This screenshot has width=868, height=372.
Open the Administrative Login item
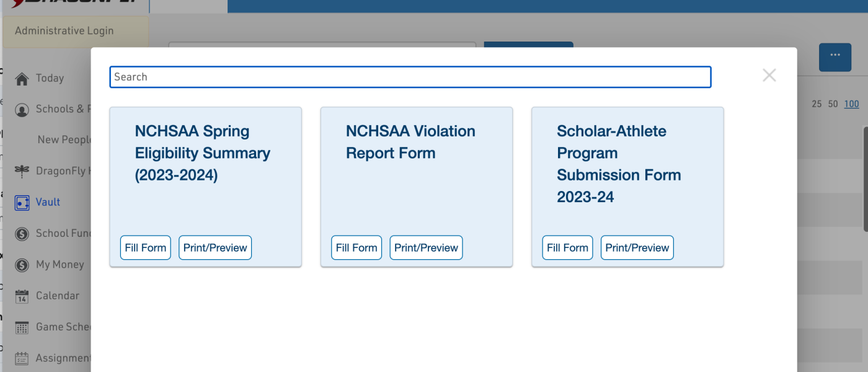[x=64, y=31]
